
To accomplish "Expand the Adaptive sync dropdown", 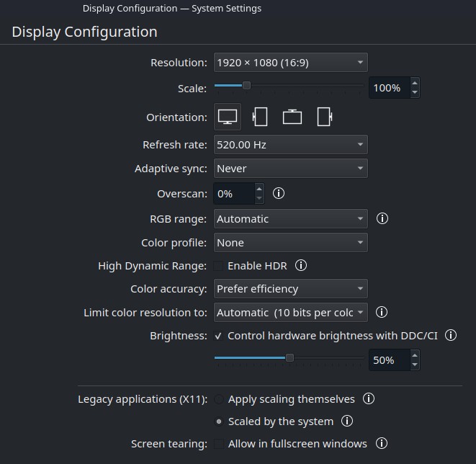I will tap(290, 169).
